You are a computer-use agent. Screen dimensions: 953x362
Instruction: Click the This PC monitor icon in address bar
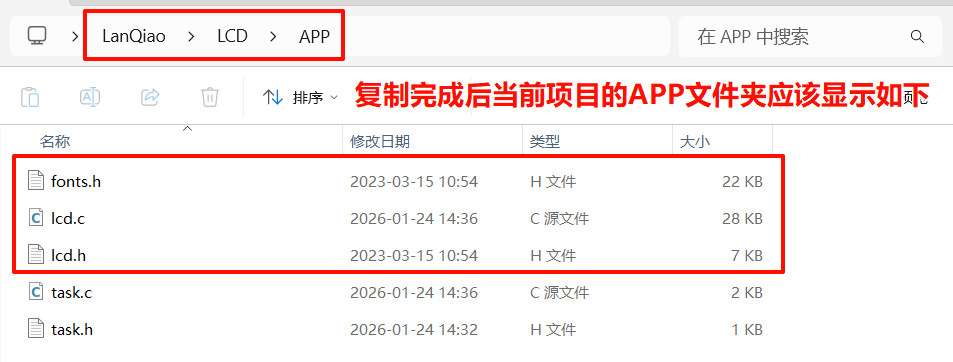tap(37, 35)
